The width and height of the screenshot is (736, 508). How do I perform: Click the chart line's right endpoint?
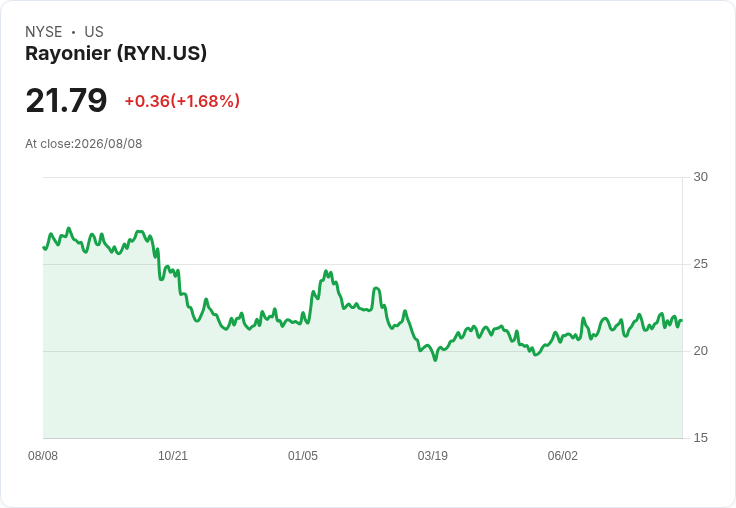[682, 320]
